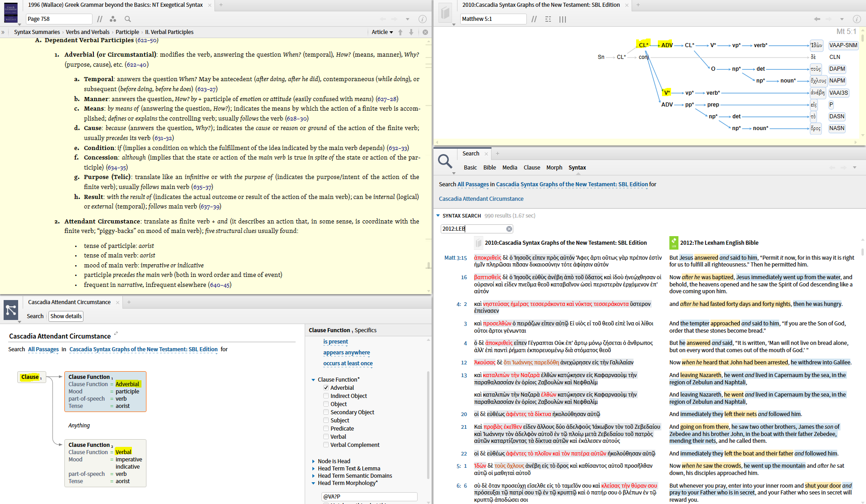Tick the Subject checkbox
Screen dimensions: 866x504
pos(326,421)
